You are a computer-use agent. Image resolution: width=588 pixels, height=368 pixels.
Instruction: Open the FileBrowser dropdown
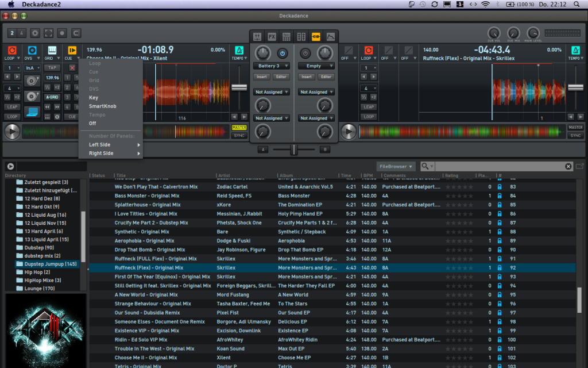(x=396, y=166)
